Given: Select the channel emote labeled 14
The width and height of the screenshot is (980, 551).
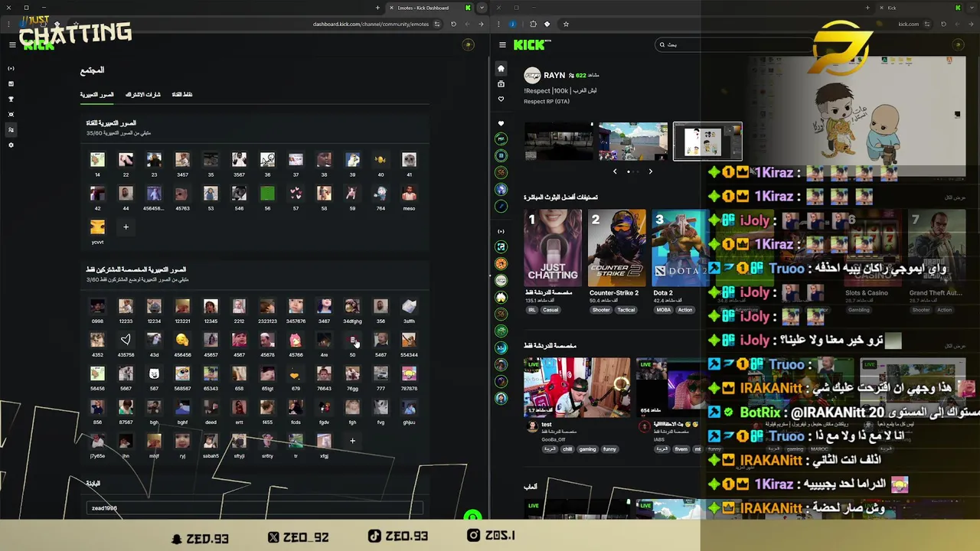Looking at the screenshot, I should click(97, 159).
